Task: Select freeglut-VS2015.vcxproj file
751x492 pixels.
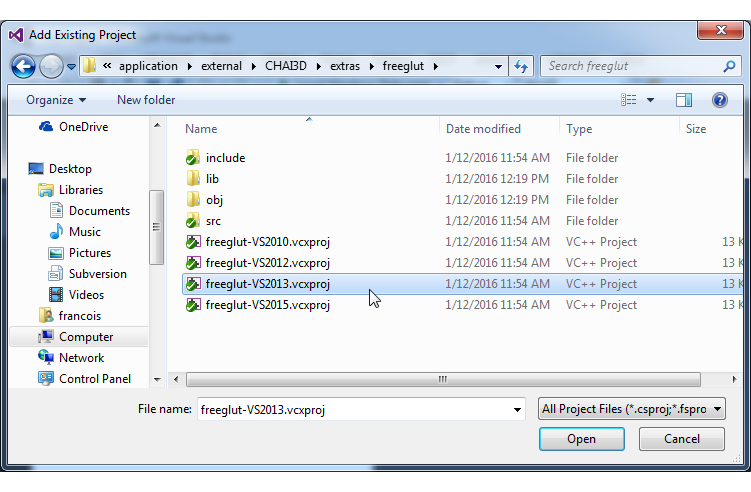Action: (268, 305)
